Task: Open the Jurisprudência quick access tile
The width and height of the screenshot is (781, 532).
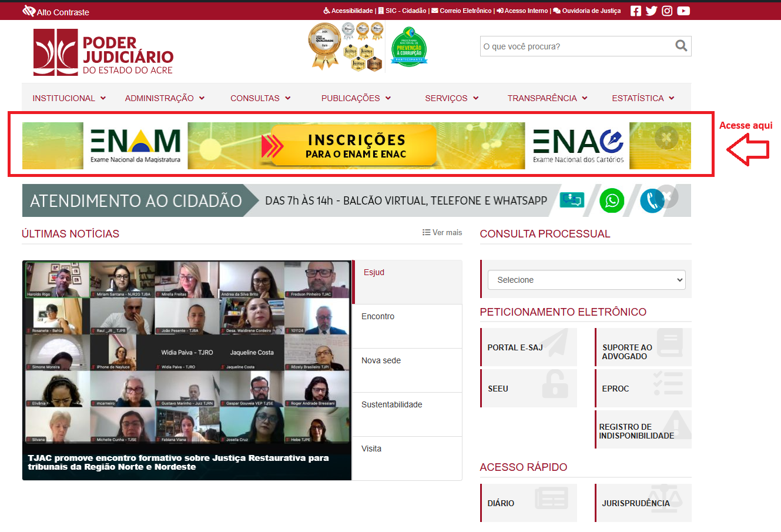Action: [x=643, y=503]
